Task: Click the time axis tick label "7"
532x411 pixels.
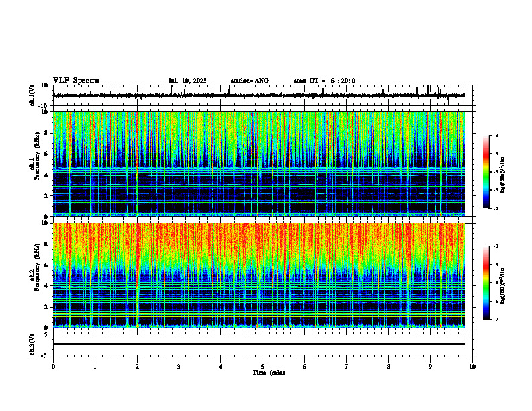Action: point(347,367)
